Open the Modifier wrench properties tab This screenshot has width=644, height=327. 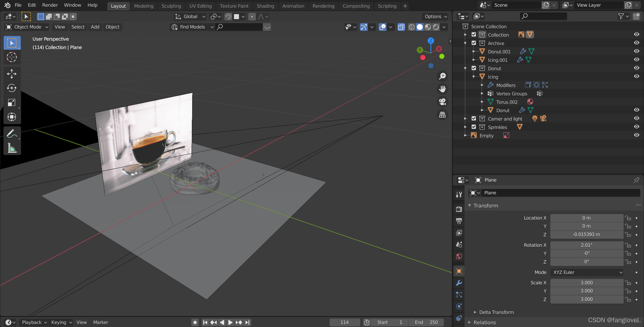(459, 283)
